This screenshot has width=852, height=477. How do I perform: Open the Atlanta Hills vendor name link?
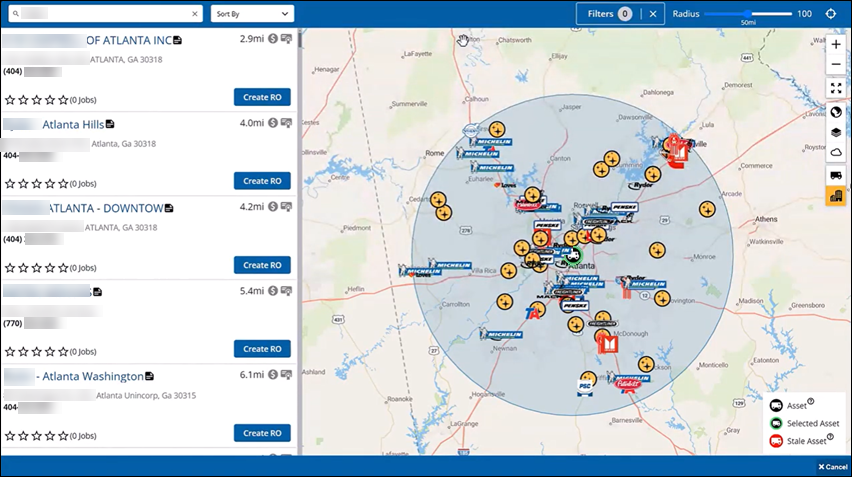pyautogui.click(x=72, y=124)
